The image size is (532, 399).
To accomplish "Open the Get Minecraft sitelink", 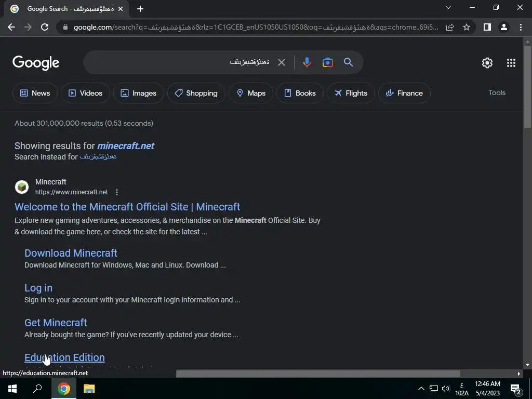I will pyautogui.click(x=56, y=323).
